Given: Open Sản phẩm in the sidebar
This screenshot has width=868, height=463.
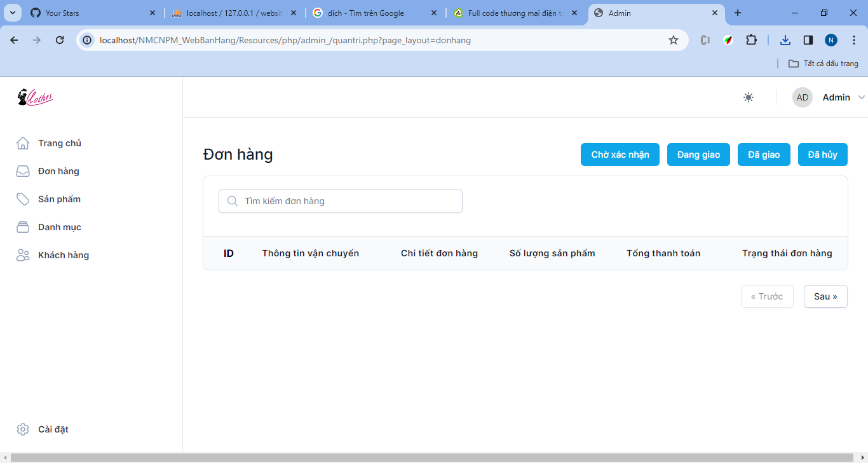Looking at the screenshot, I should click(x=59, y=199).
